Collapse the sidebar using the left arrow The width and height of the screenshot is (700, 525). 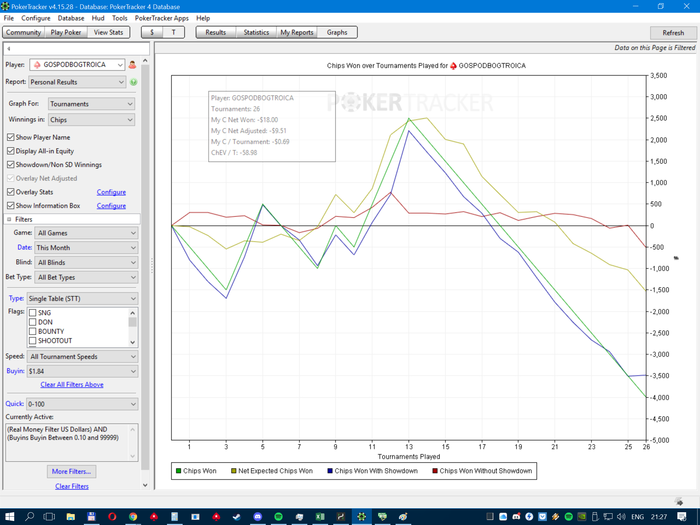click(9, 49)
